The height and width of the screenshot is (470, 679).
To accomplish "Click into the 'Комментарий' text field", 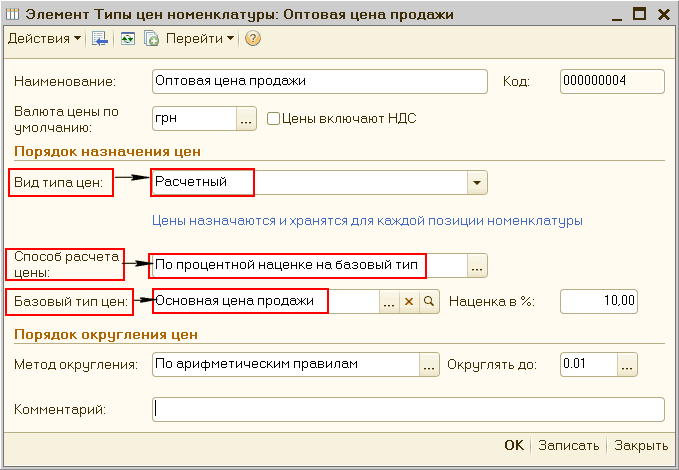I will (408, 409).
